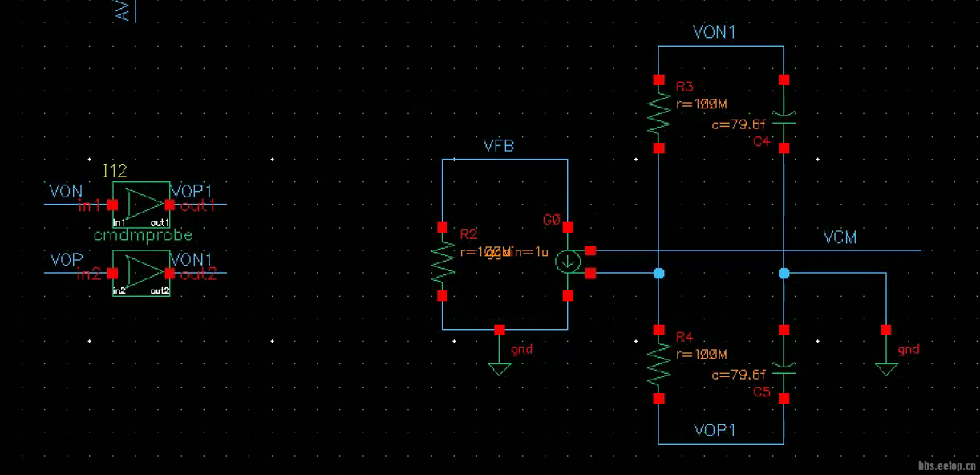This screenshot has height=475, width=980.
Task: Click the VFB net label
Action: [498, 146]
